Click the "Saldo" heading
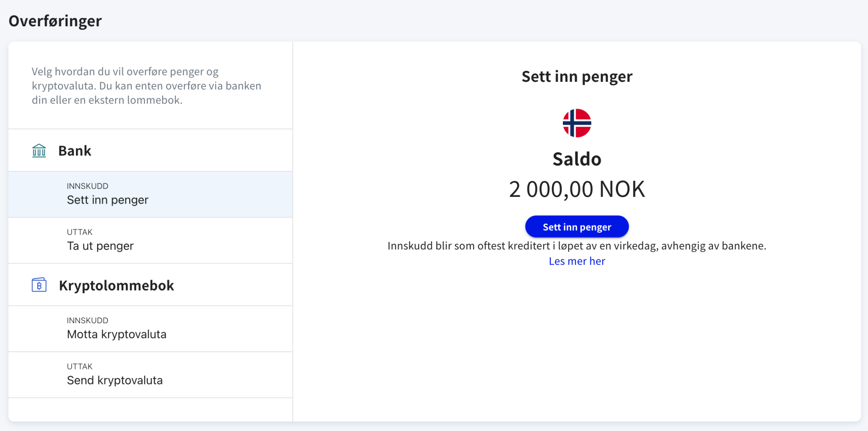Screen dimensions: 868x431 pos(576,159)
